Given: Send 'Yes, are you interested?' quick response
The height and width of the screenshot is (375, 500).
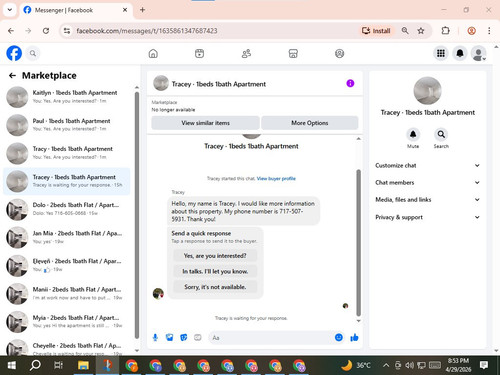Looking at the screenshot, I should tap(215, 256).
